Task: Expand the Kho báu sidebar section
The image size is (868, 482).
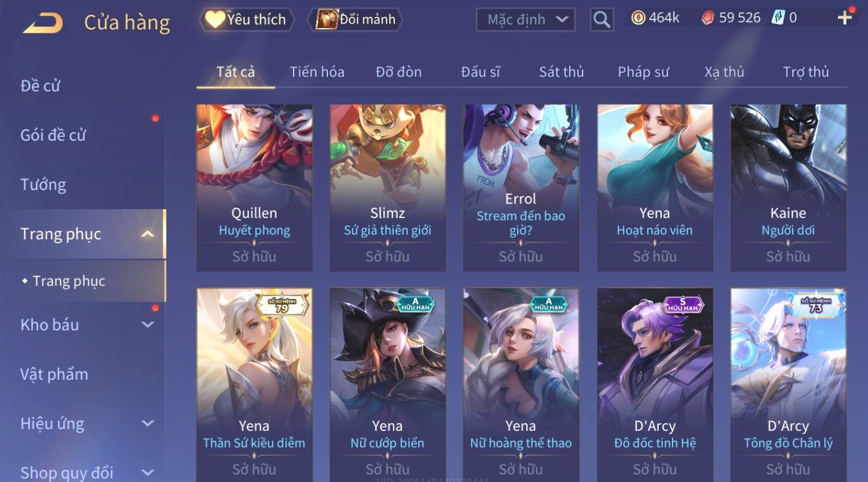Action: (x=148, y=325)
